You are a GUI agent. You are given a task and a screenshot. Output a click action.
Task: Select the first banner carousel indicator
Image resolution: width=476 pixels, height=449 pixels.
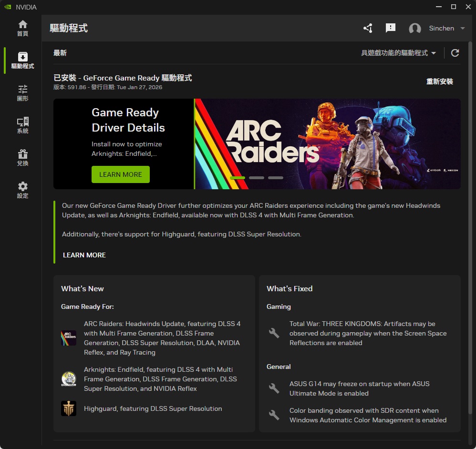point(238,178)
